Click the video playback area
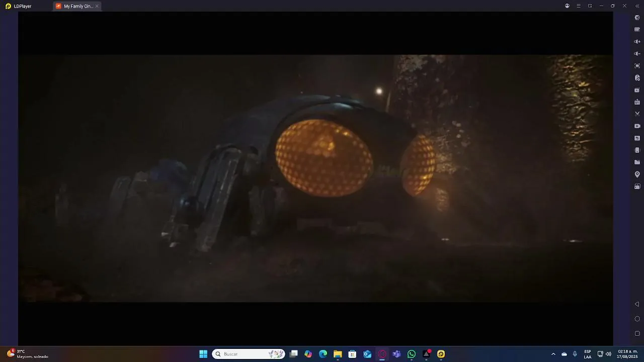The height and width of the screenshot is (362, 644). [x=315, y=178]
